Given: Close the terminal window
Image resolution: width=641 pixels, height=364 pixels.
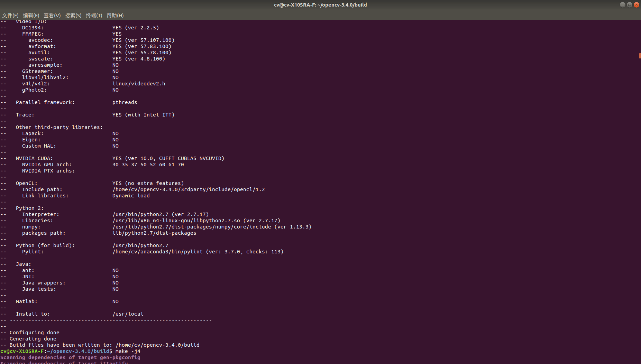Looking at the screenshot, I should 637,5.
